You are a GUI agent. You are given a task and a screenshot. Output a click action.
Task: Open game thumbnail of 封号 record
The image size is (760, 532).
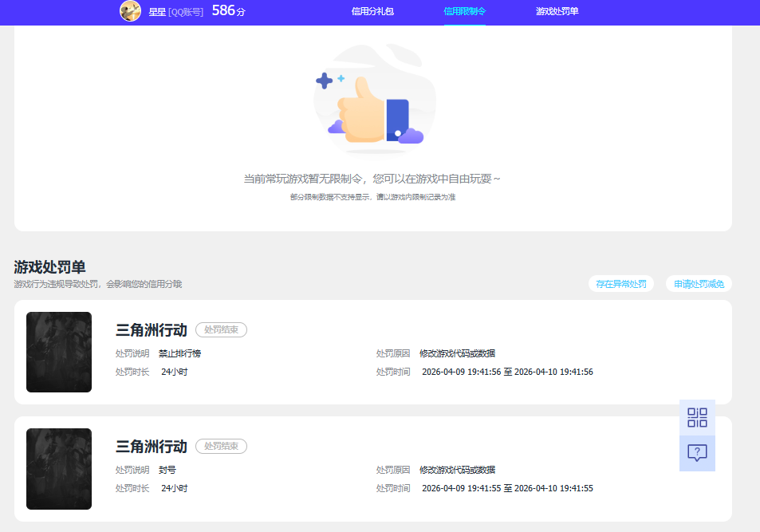59,469
